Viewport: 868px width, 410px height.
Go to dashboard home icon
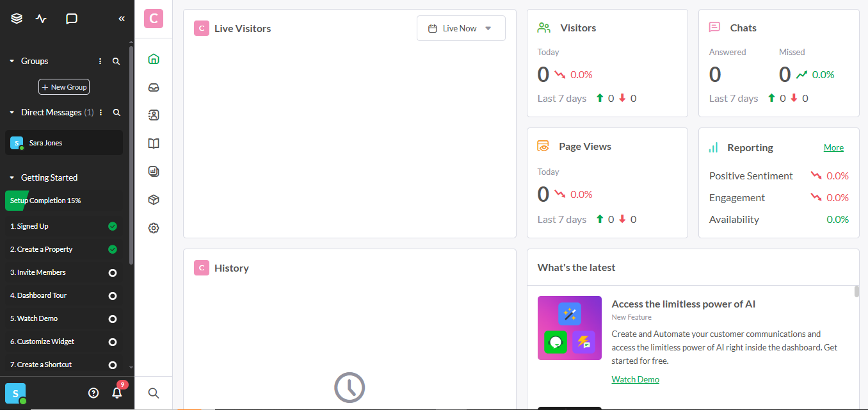click(x=154, y=59)
